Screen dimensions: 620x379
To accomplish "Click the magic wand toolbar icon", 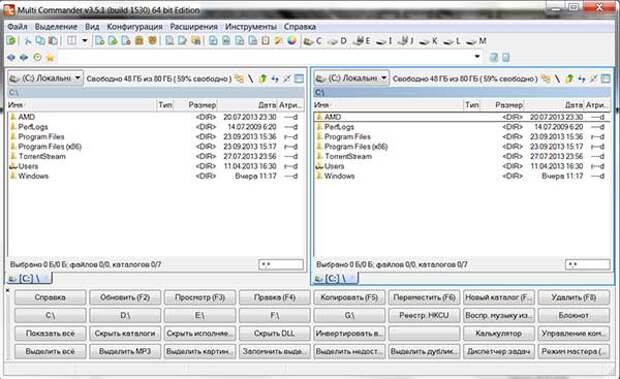I will (279, 40).
